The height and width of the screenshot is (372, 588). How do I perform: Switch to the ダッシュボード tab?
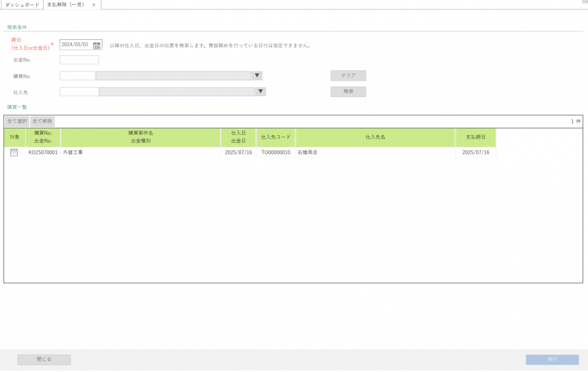pyautogui.click(x=22, y=5)
